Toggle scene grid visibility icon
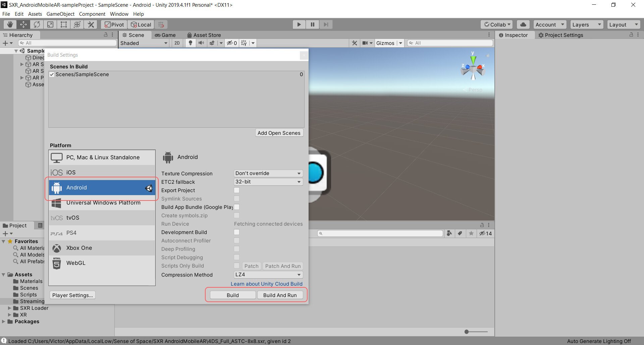This screenshot has height=345, width=644. (244, 43)
